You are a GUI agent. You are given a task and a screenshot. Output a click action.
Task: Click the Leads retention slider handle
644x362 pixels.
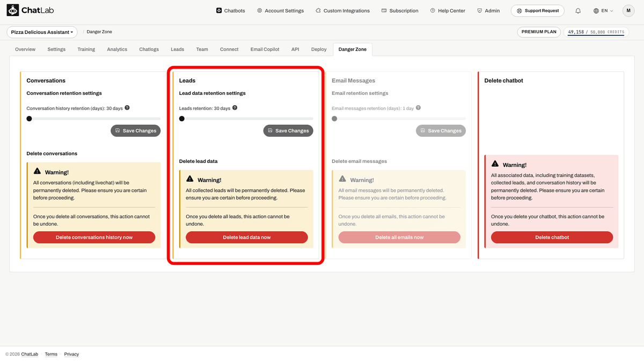click(x=182, y=119)
